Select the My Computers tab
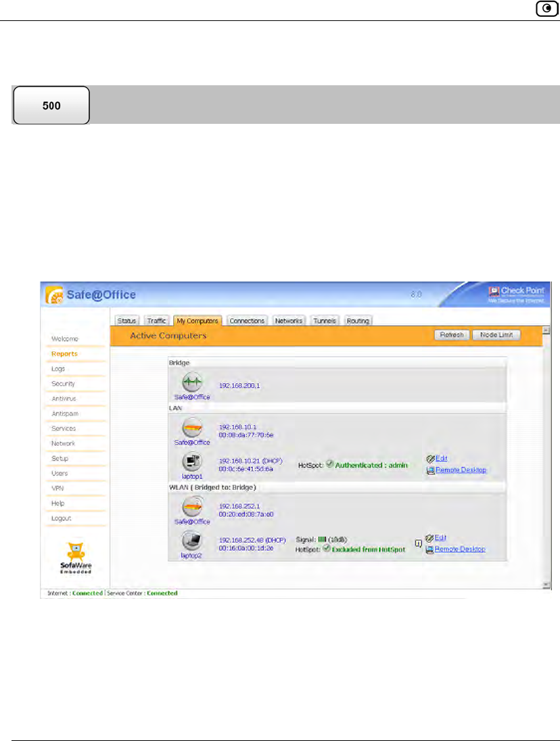Screen dimensions: 560x741 [197, 321]
